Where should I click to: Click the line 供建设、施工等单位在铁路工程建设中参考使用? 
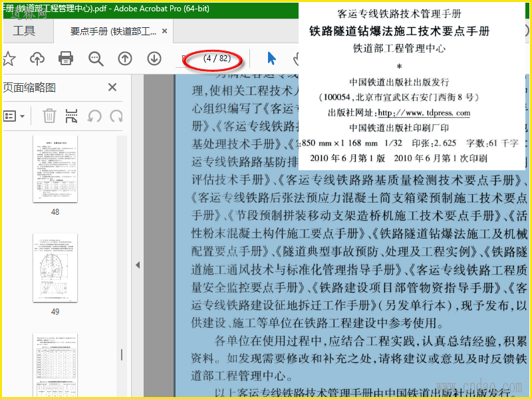317,323
